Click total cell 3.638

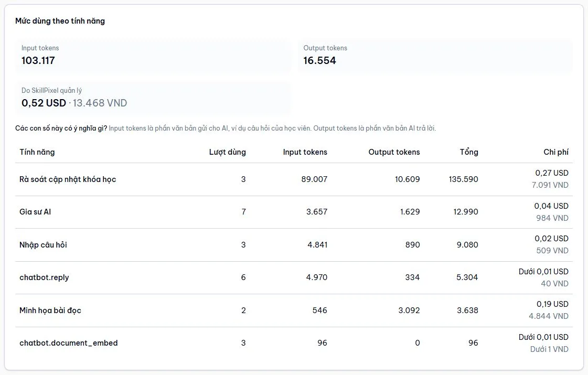[x=468, y=310]
